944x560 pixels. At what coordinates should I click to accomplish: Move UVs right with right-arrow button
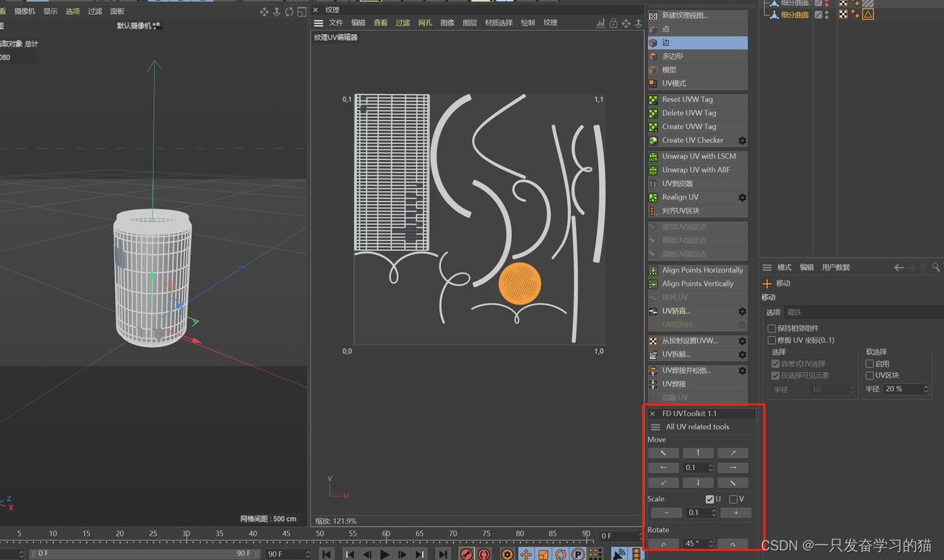pyautogui.click(x=732, y=468)
